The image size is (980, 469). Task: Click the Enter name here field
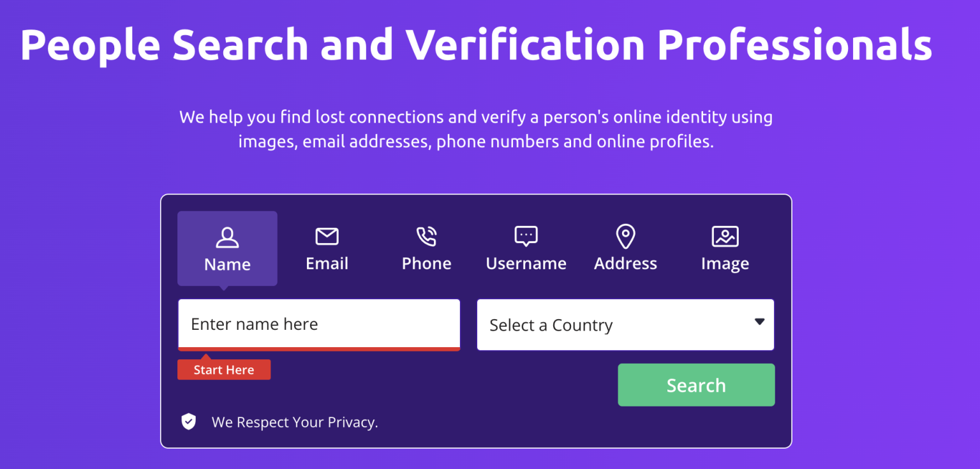(319, 324)
